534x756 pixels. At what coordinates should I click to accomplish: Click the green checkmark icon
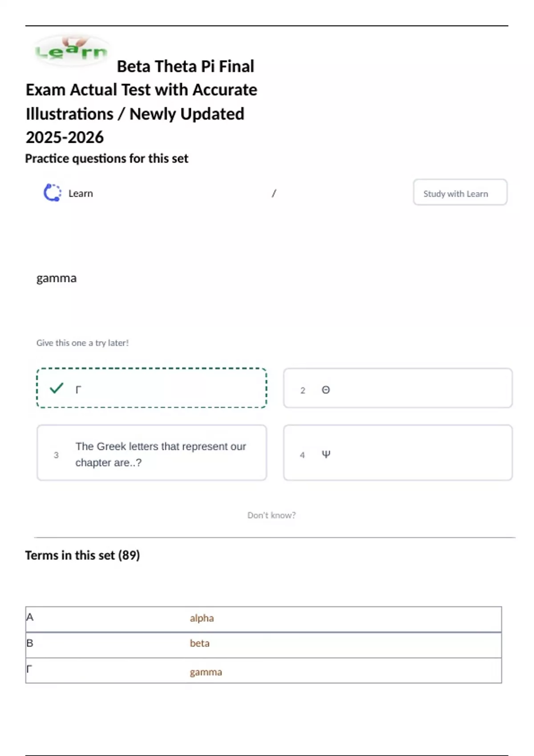click(57, 388)
